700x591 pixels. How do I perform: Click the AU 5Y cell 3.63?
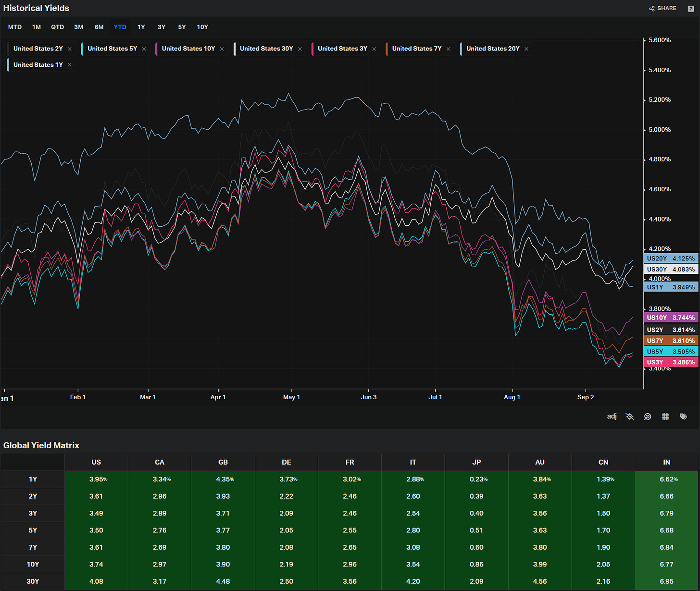[540, 530]
